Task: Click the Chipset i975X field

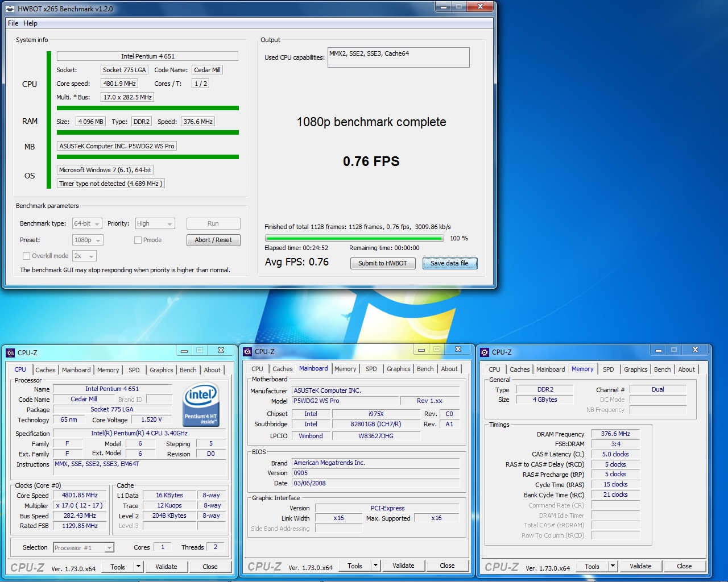Action: coord(376,414)
